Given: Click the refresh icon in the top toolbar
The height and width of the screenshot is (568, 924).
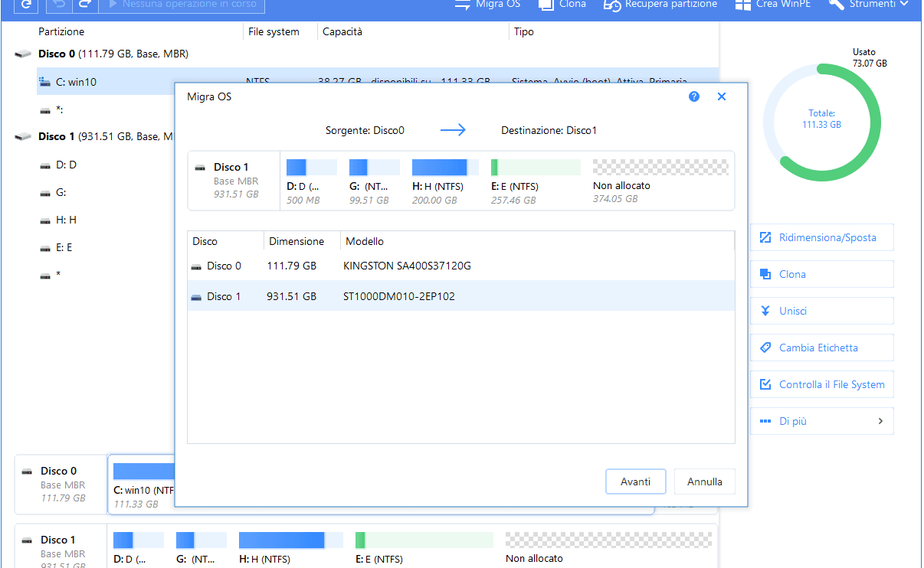Looking at the screenshot, I should 26,5.
